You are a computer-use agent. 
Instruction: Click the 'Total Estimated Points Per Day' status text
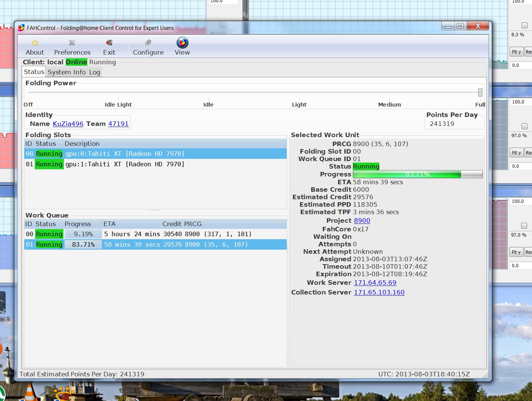click(x=82, y=374)
